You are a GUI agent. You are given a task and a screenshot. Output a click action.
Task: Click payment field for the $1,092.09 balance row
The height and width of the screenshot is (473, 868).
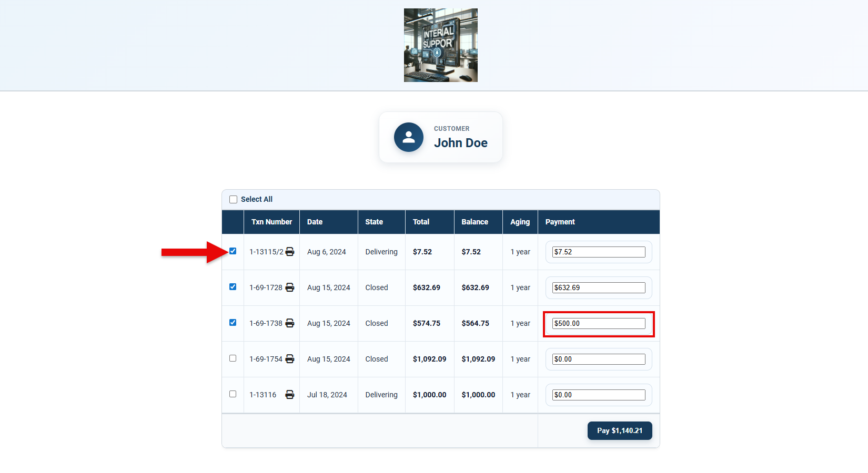pos(599,359)
